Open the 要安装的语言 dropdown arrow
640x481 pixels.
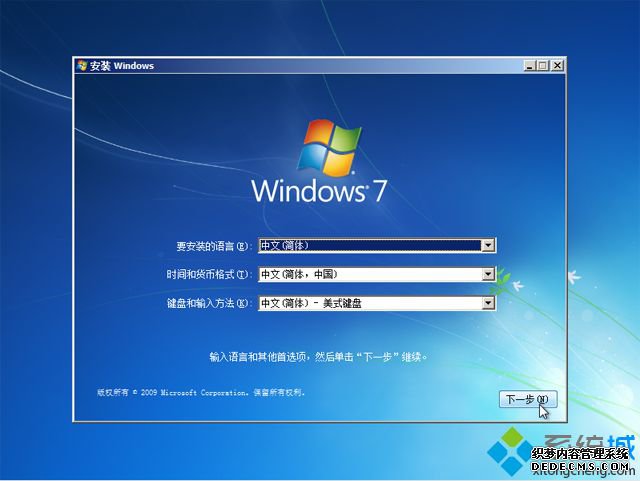coord(488,245)
